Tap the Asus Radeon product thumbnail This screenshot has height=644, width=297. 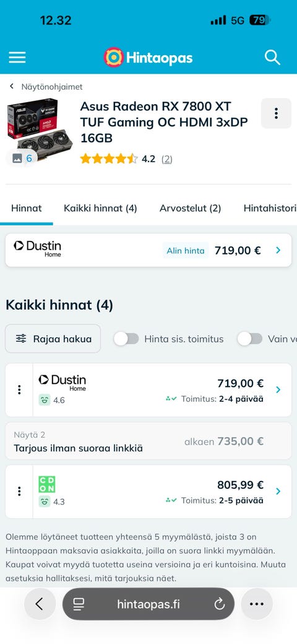click(x=40, y=125)
